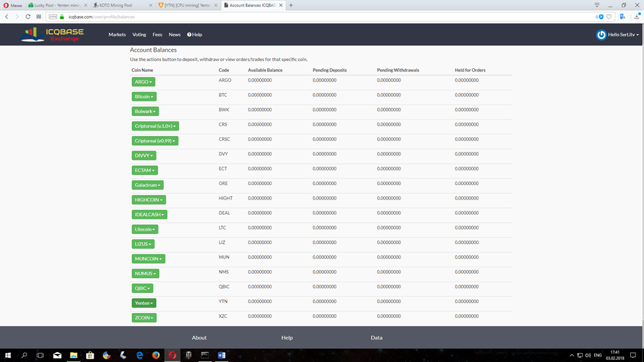
Task: Switch to the YTN CPU mining tab
Action: pos(188,5)
